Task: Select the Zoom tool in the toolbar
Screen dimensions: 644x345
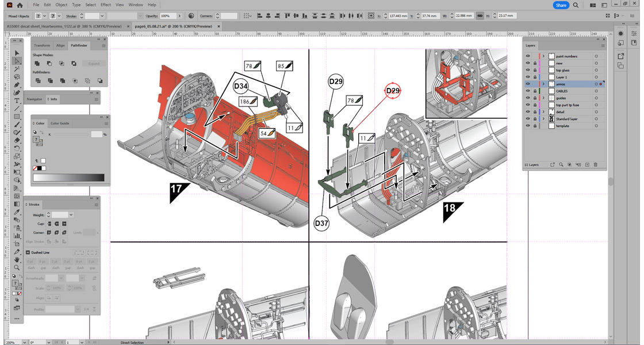Action: pyautogui.click(x=18, y=267)
